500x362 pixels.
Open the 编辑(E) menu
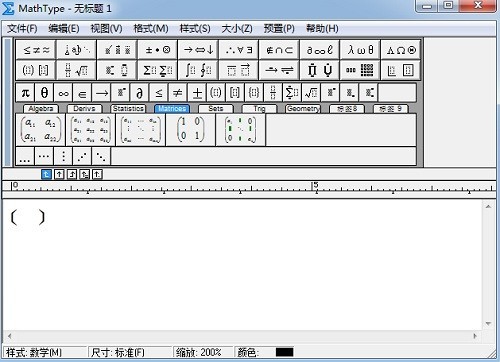tap(64, 29)
